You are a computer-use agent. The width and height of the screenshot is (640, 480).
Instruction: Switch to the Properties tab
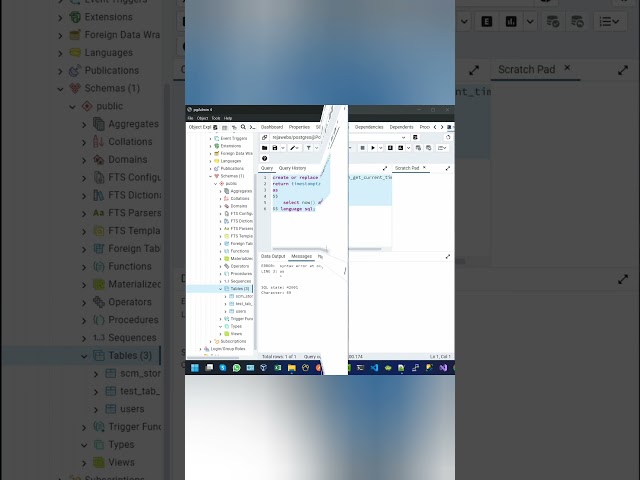pyautogui.click(x=299, y=127)
